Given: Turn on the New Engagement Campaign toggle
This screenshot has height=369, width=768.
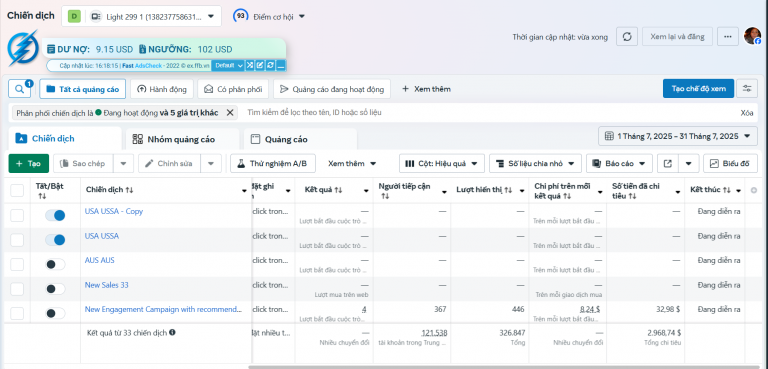Looking at the screenshot, I should [x=55, y=314].
